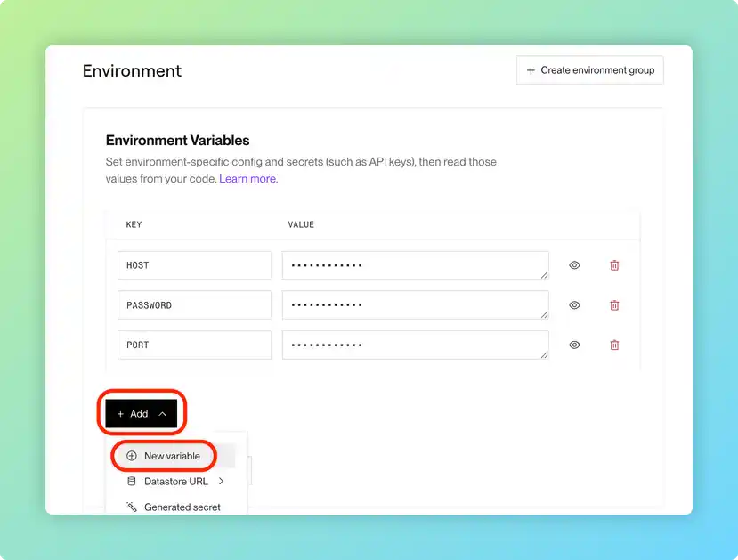Screen dimensions: 738x560
Task: Open the Learn more link
Action: click(247, 179)
